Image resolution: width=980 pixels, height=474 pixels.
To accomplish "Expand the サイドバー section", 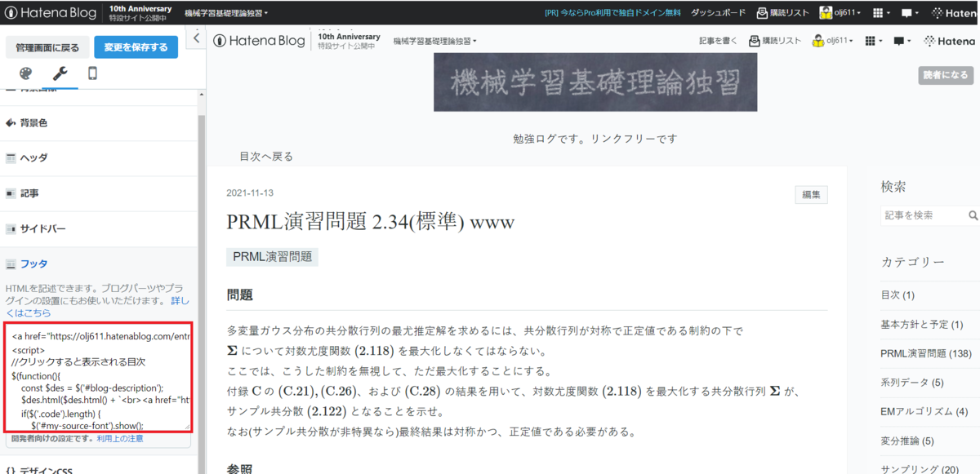I will (x=100, y=229).
